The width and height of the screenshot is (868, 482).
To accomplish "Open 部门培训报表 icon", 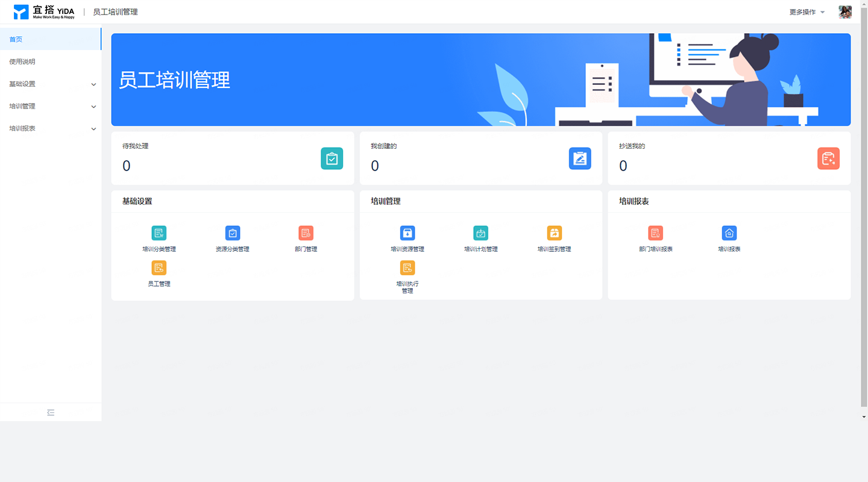I will (656, 233).
